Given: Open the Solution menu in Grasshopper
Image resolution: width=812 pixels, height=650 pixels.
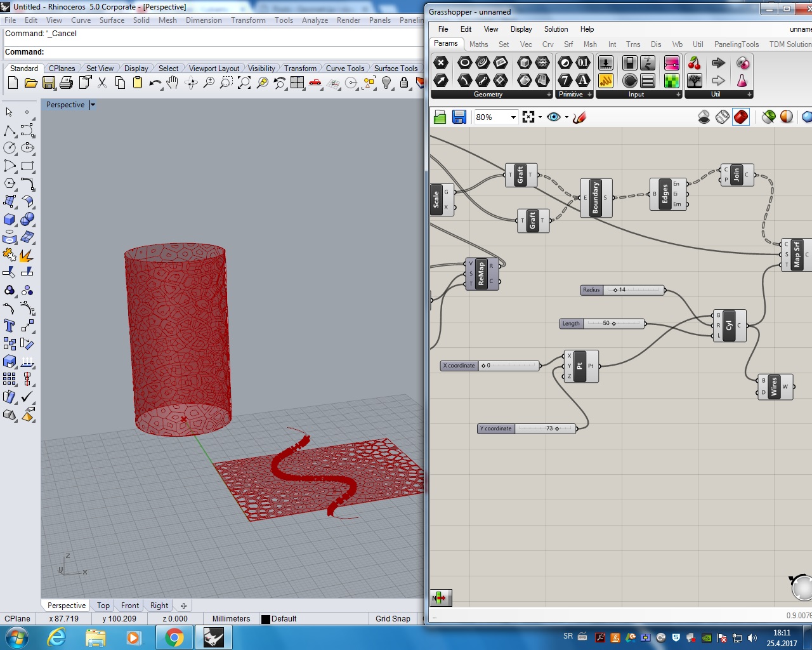Looking at the screenshot, I should 556,29.
